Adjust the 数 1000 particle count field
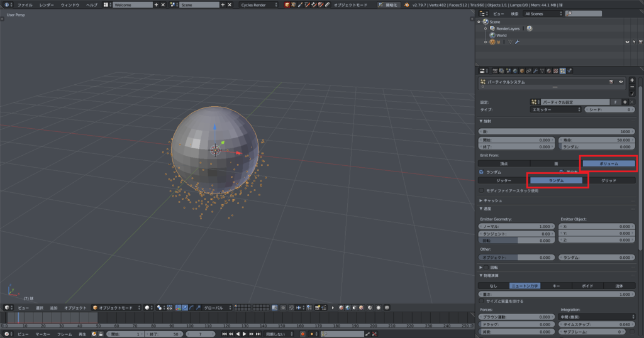The width and height of the screenshot is (644, 338). [557, 131]
